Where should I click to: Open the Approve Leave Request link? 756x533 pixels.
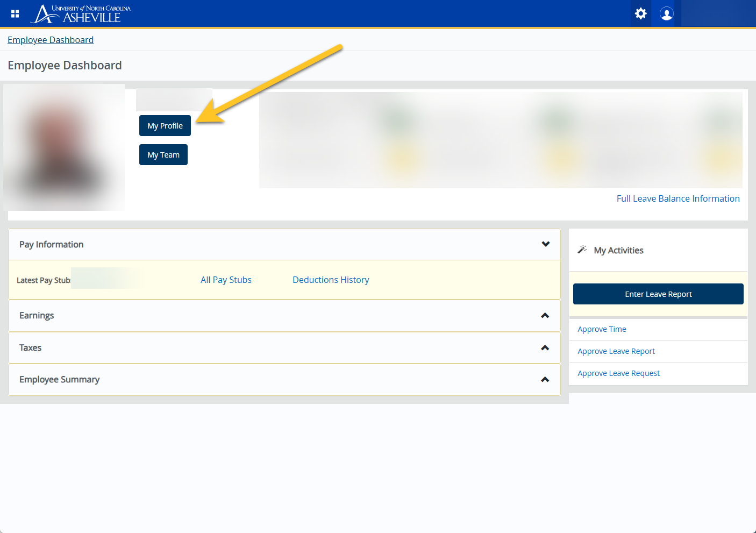click(x=618, y=373)
